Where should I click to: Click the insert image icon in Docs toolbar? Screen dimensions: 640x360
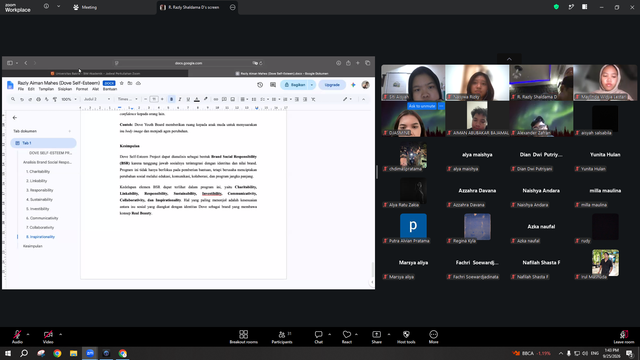pos(233,99)
